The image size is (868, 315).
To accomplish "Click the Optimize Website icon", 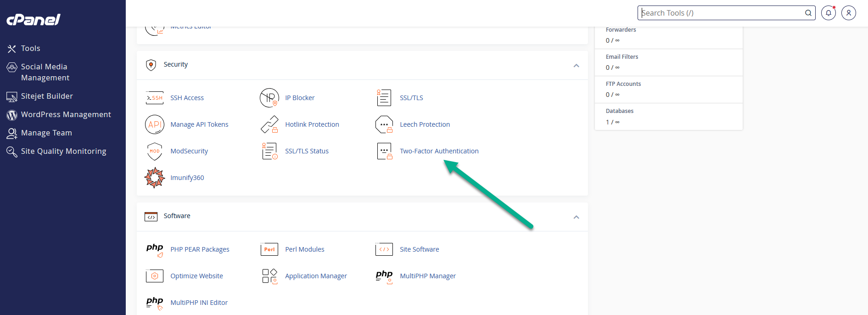I will [x=155, y=276].
